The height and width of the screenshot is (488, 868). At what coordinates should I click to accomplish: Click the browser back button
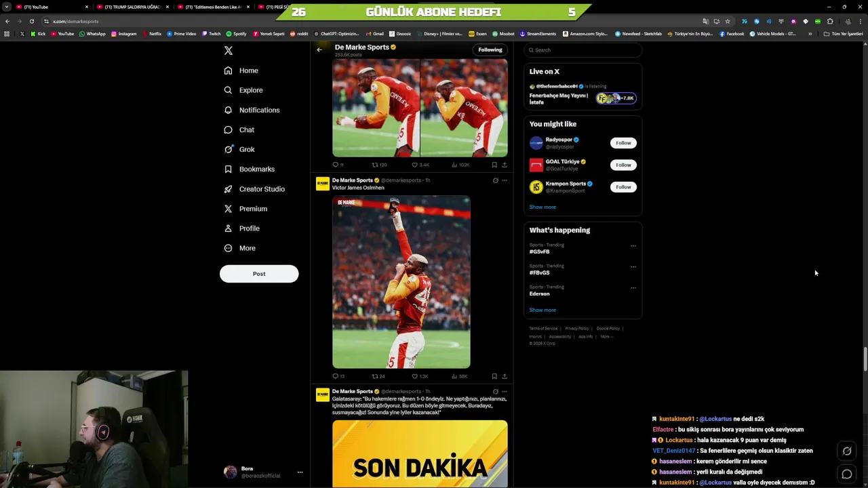tap(7, 21)
